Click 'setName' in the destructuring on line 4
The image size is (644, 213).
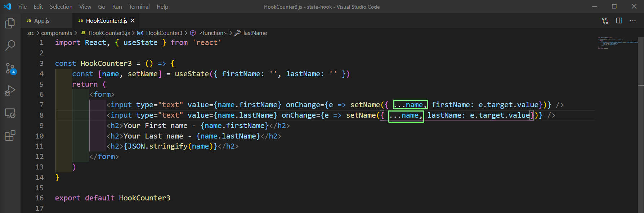[143, 74]
